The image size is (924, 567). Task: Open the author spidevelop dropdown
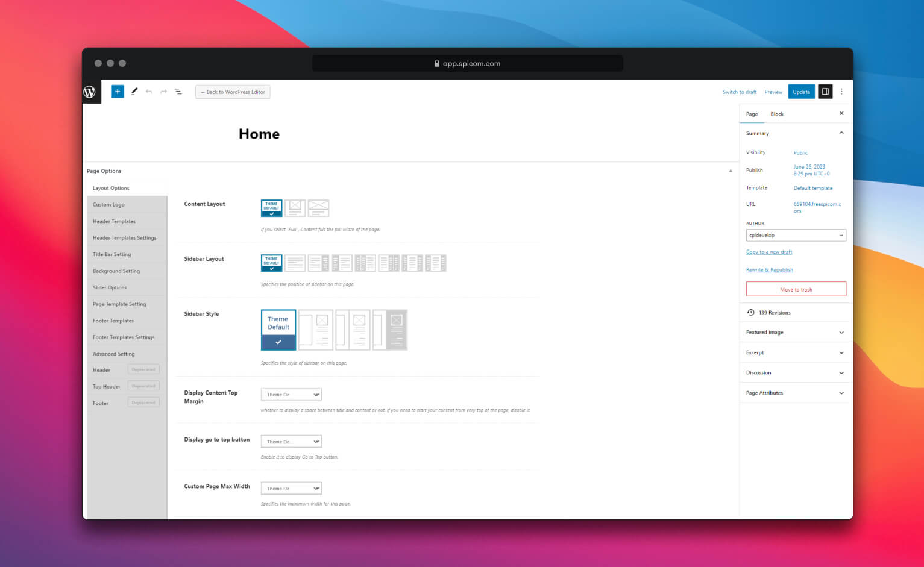[796, 235]
